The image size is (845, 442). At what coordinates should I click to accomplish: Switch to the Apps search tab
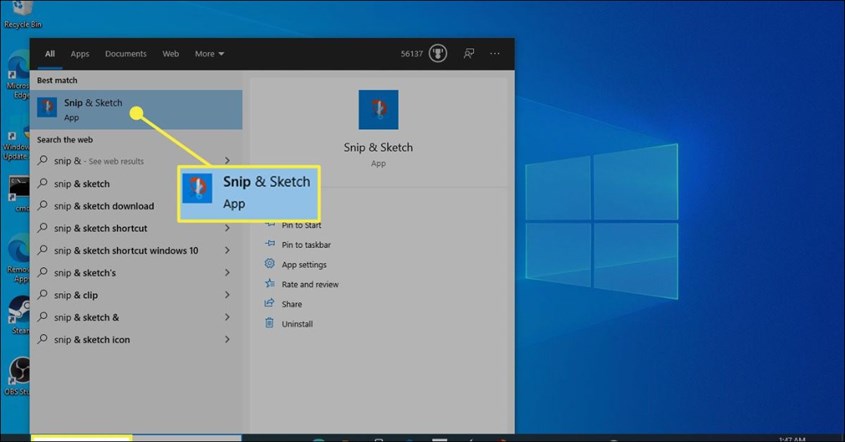80,54
